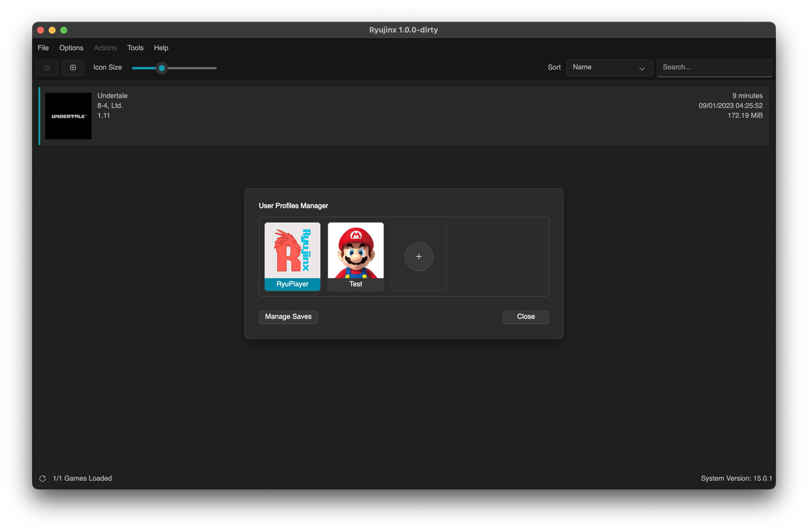
Task: Click the Test profile name label
Action: click(355, 284)
